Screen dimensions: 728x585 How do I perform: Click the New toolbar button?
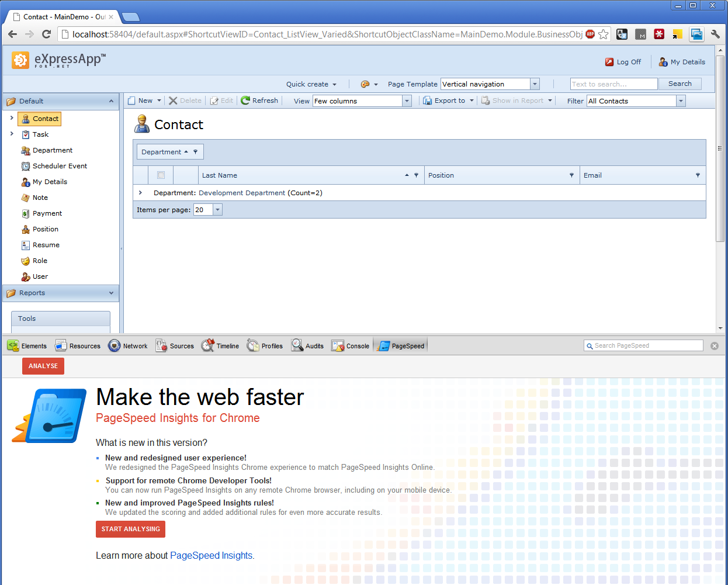[x=140, y=101]
